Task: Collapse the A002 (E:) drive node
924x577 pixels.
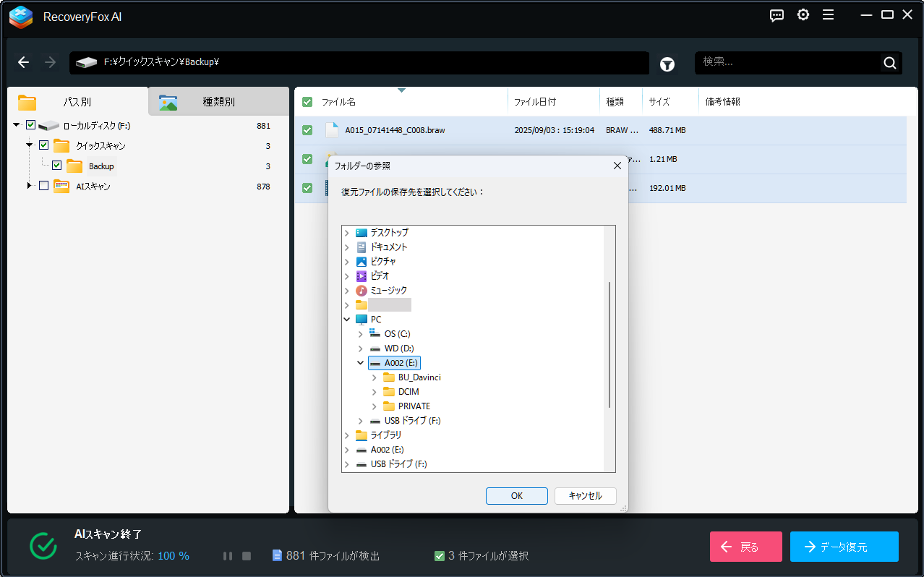Action: tap(361, 363)
